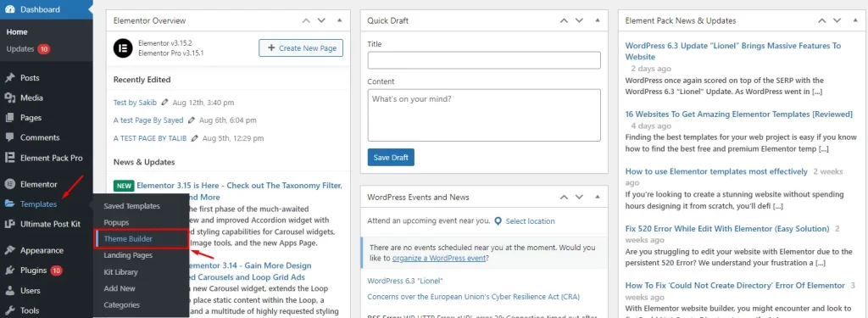Collapse the Quick Draft panel

pos(597,20)
